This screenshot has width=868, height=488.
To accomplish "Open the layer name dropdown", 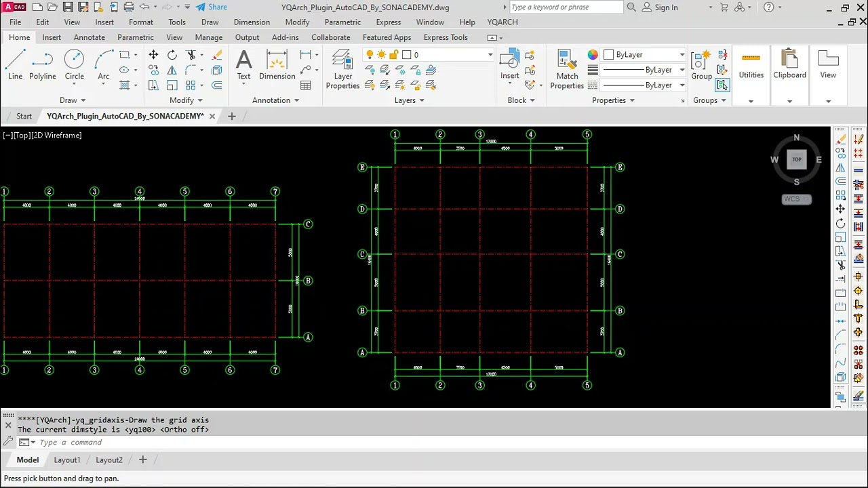I will point(490,55).
